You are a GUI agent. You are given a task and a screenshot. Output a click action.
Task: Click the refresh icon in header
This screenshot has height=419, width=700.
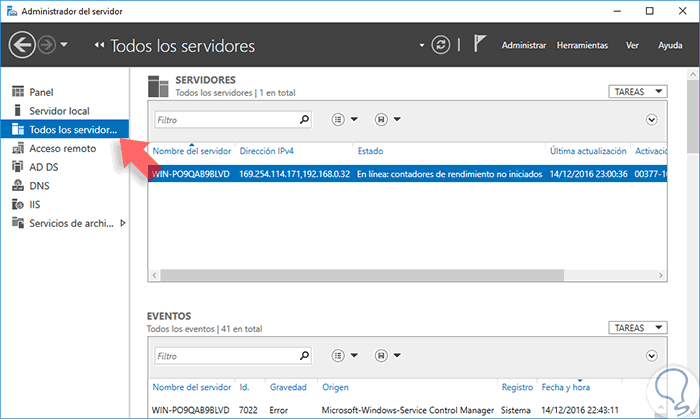click(440, 45)
